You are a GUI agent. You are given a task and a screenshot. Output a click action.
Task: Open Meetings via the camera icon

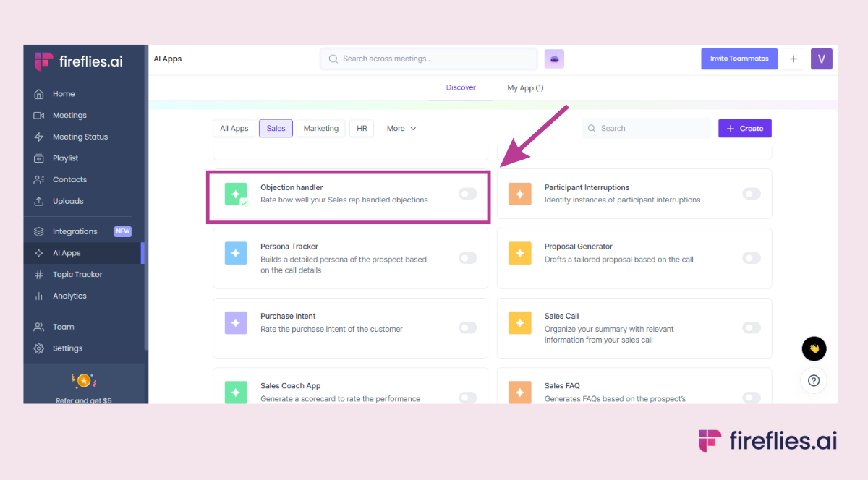coord(39,116)
